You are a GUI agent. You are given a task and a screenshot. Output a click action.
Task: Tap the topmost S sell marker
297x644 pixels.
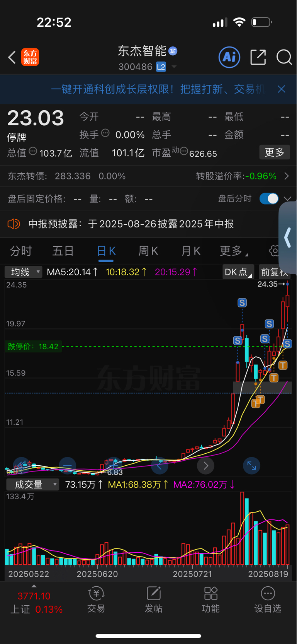[x=242, y=302]
